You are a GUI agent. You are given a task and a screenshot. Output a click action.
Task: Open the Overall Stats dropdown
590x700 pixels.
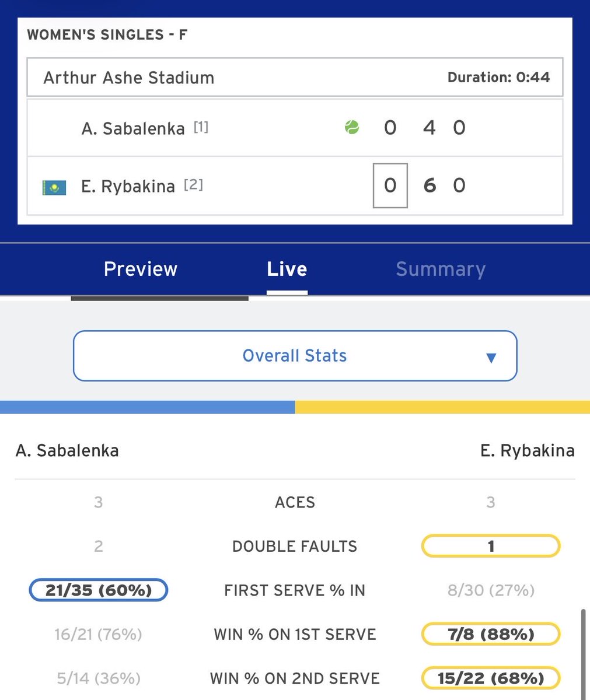(x=295, y=356)
